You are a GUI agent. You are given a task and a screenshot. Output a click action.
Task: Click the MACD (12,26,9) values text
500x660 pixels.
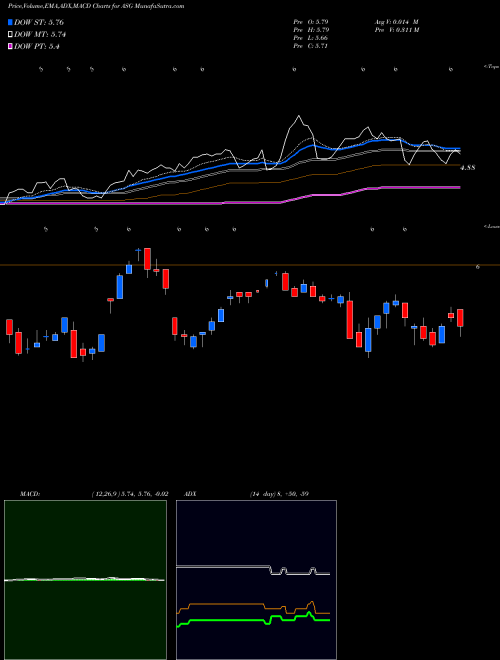pyautogui.click(x=130, y=494)
